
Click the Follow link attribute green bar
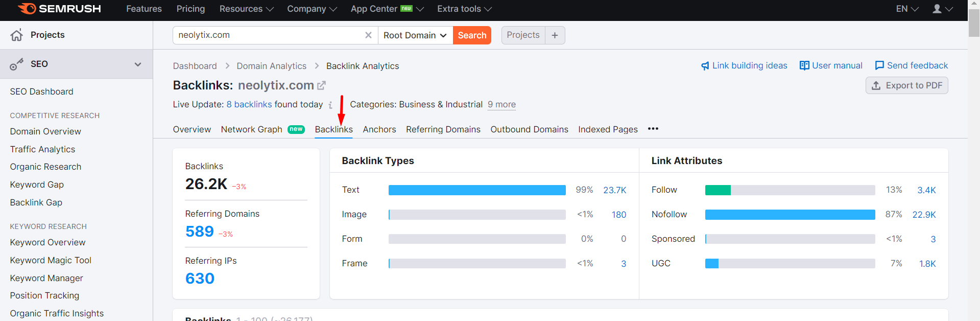point(718,190)
